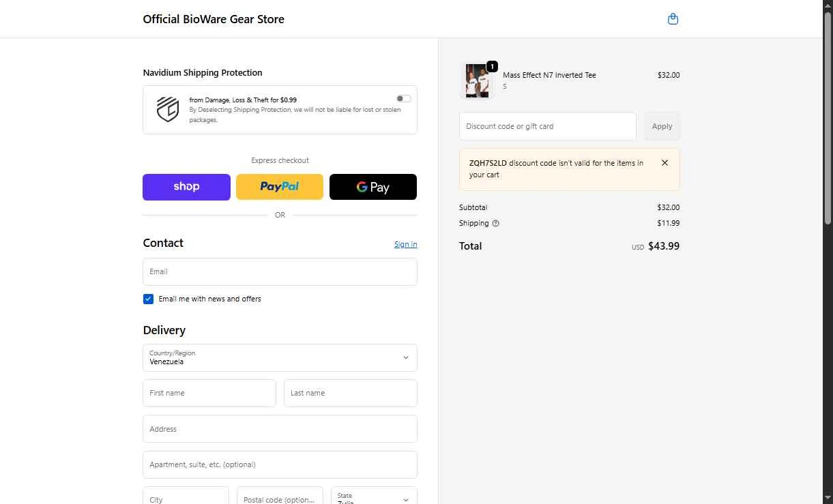Click the Mass Effect N7 Inverted Tee product name
Viewport: 833px width, 504px height.
(x=549, y=75)
